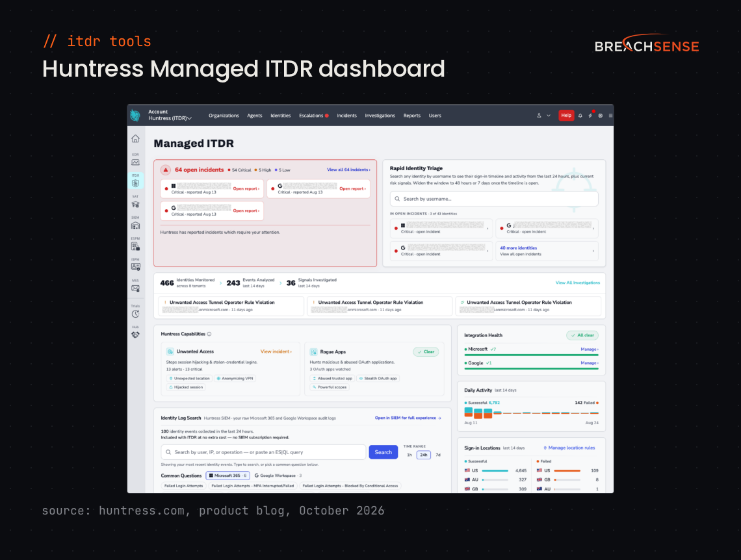Viewport: 741px width, 560px height.
Task: Click the red Help button
Action: pyautogui.click(x=566, y=115)
